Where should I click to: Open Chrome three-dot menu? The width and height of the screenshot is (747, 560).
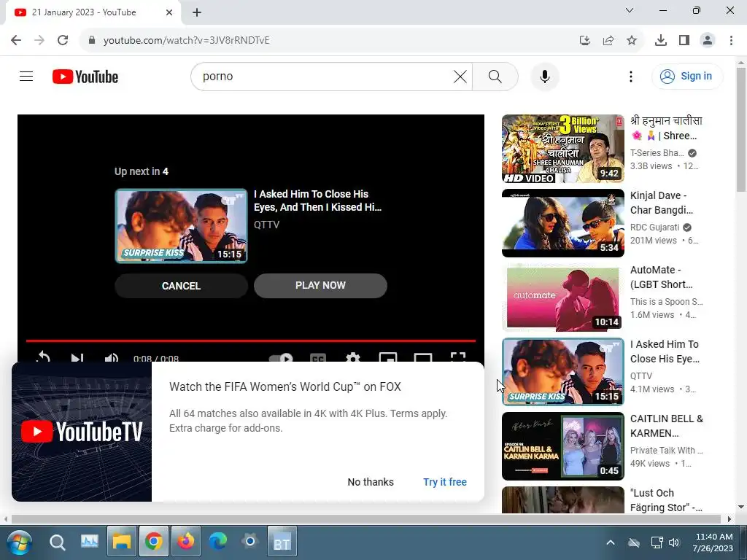(x=731, y=41)
